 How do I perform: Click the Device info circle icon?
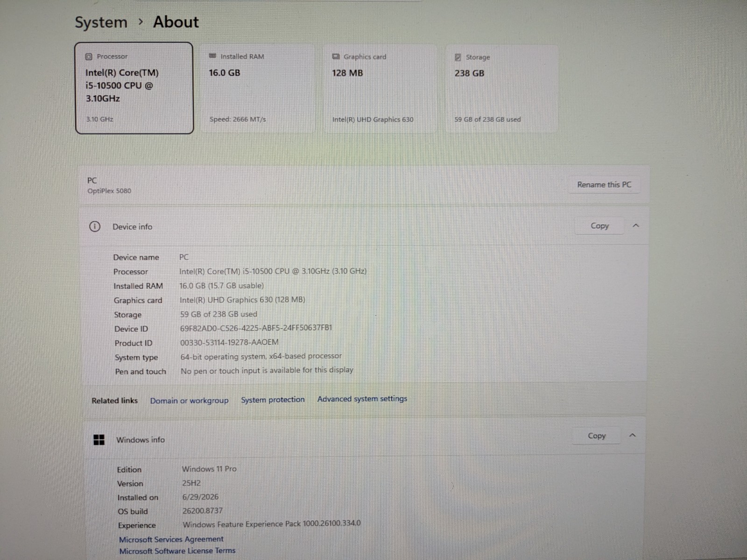tap(95, 227)
